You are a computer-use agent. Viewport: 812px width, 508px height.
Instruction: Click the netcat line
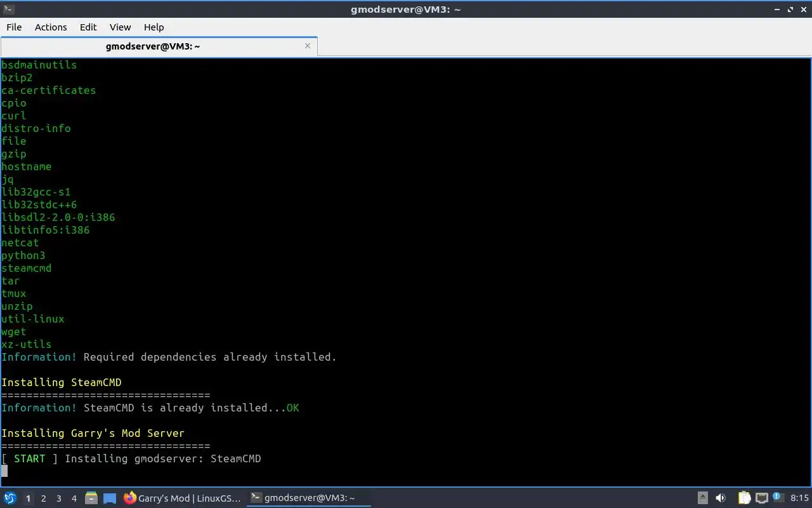(x=20, y=243)
